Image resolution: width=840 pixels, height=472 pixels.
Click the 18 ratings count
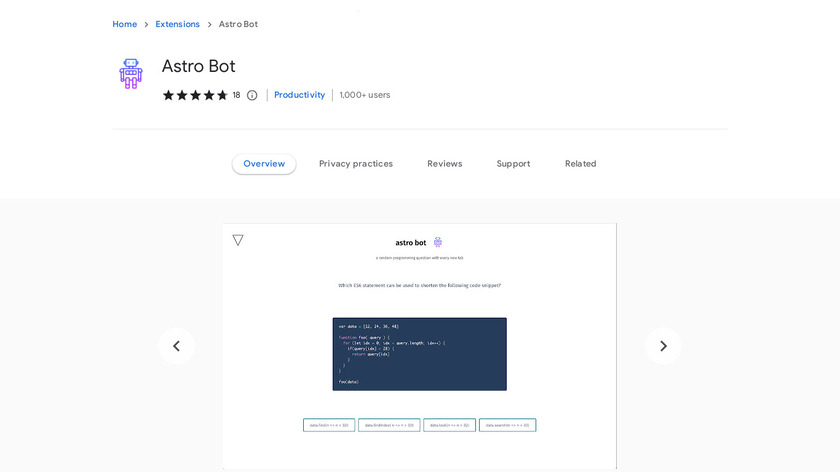237,95
